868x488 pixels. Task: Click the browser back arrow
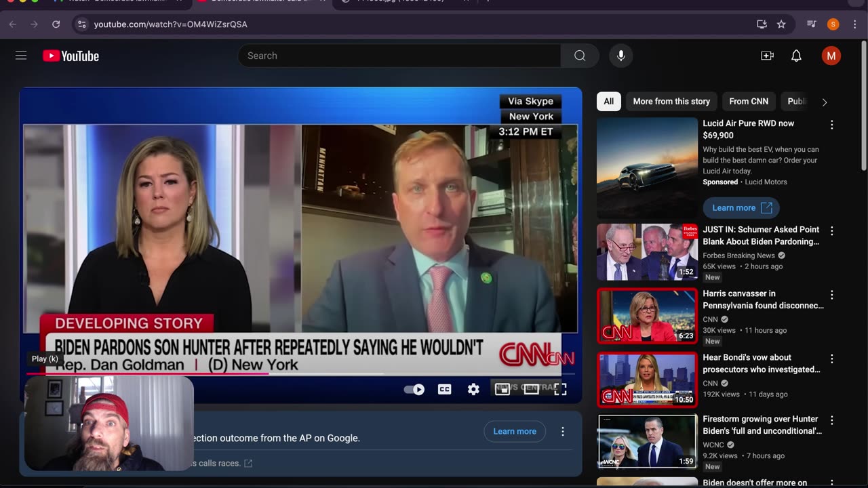13,24
